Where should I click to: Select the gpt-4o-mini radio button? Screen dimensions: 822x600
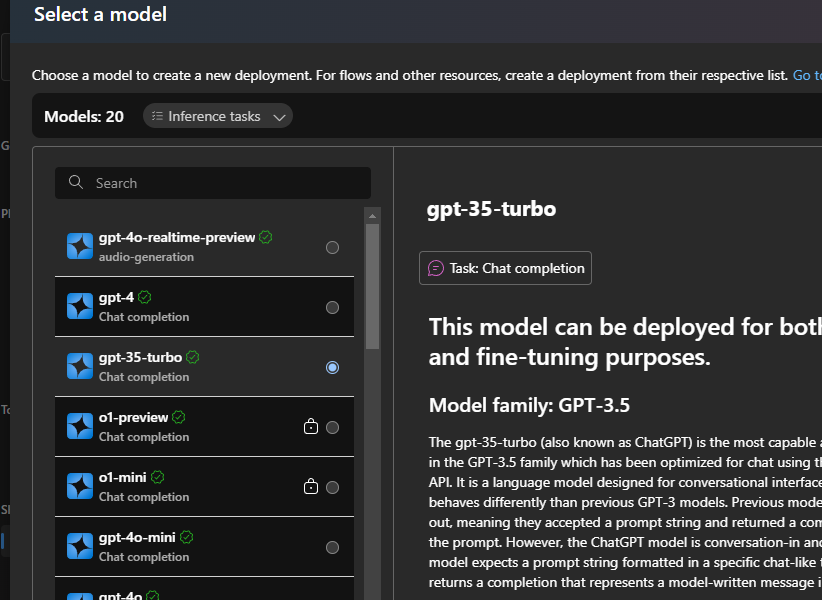pos(332,548)
